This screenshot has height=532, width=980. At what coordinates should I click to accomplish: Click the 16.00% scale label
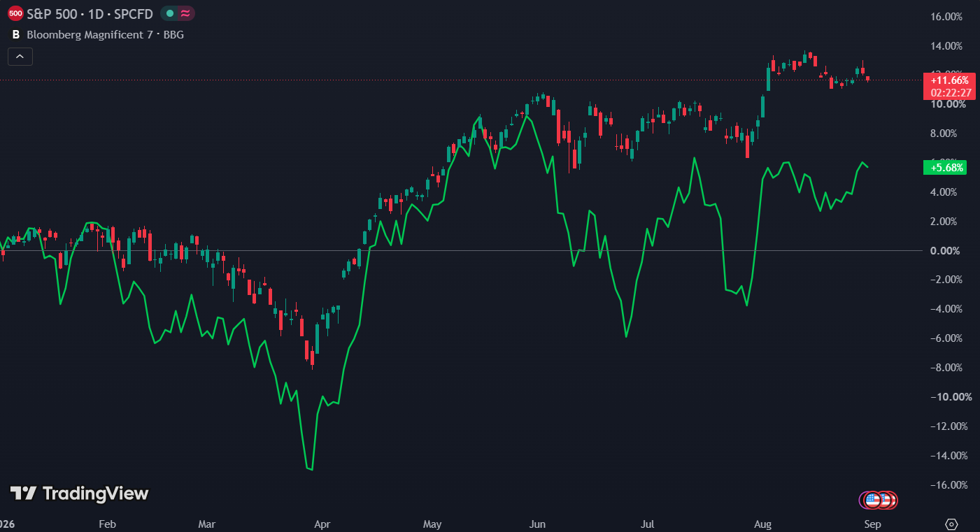pos(948,17)
